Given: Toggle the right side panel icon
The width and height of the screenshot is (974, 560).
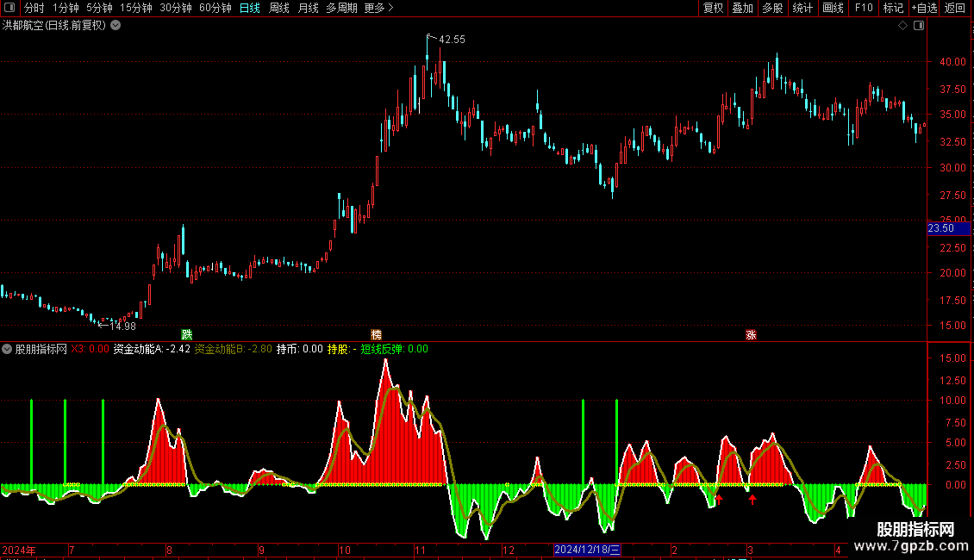Looking at the screenshot, I should (919, 26).
